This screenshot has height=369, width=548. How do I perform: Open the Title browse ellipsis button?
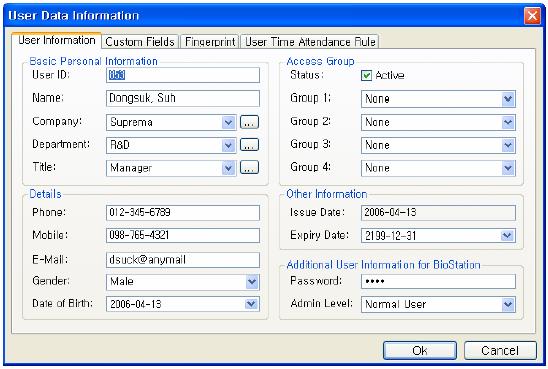click(249, 168)
